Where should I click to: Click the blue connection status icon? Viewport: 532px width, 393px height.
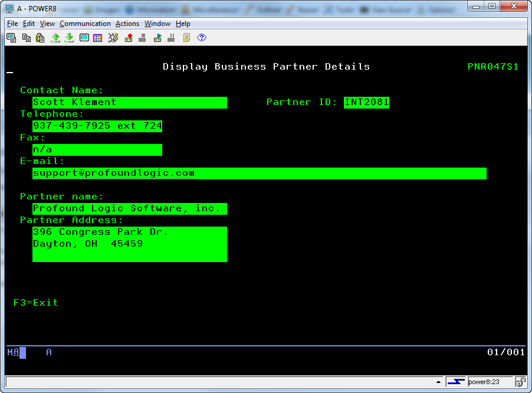[x=456, y=382]
